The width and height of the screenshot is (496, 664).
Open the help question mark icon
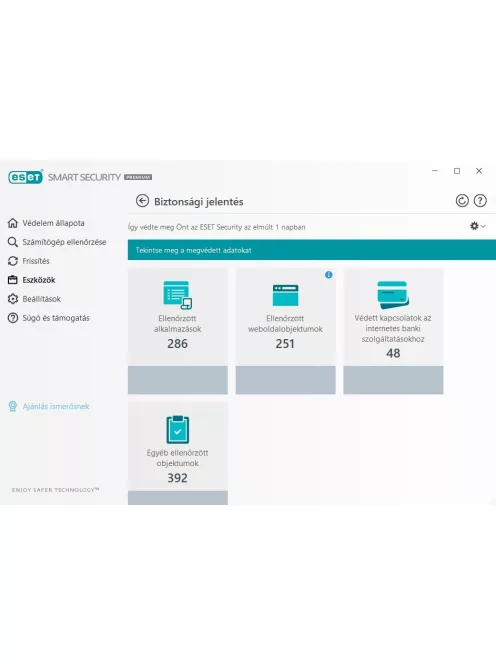click(x=480, y=201)
